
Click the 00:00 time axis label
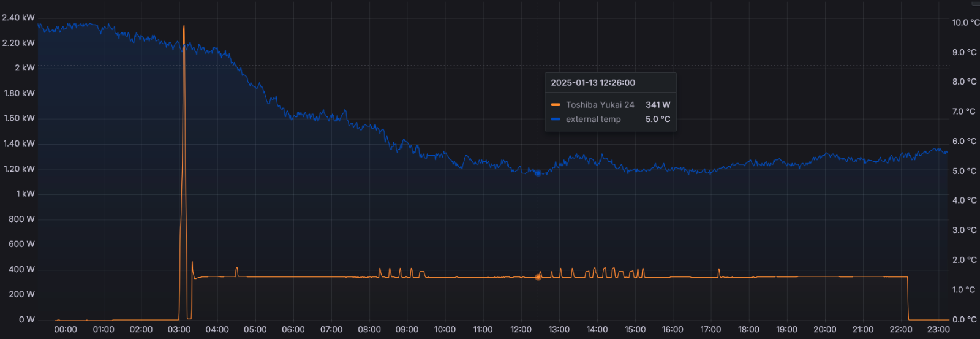tap(66, 330)
